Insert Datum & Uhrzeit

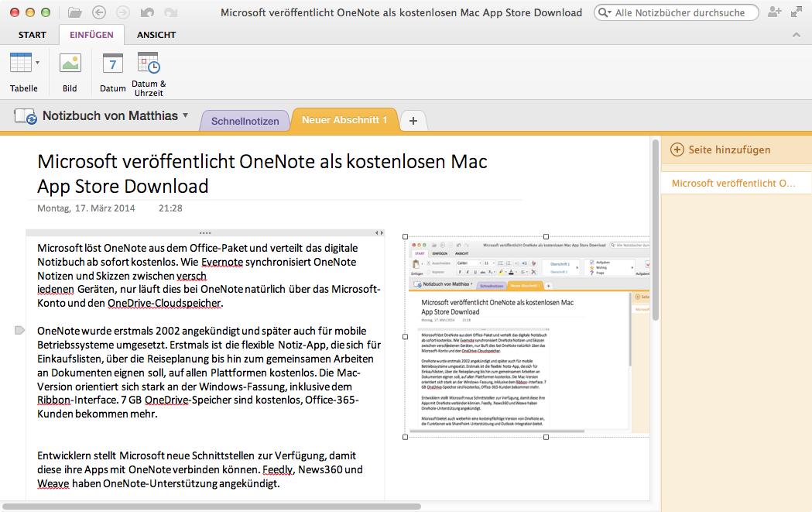149,63
